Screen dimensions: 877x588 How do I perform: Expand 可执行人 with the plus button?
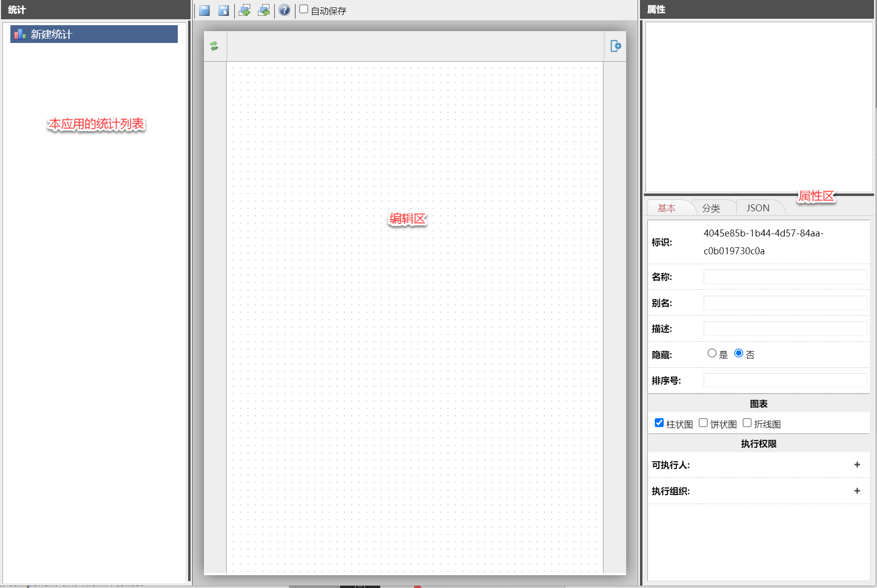tap(857, 465)
